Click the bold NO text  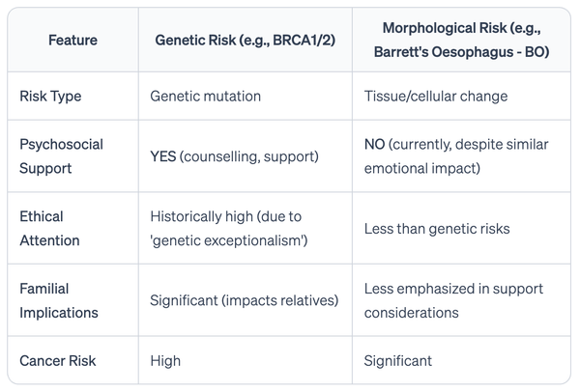coord(375,145)
